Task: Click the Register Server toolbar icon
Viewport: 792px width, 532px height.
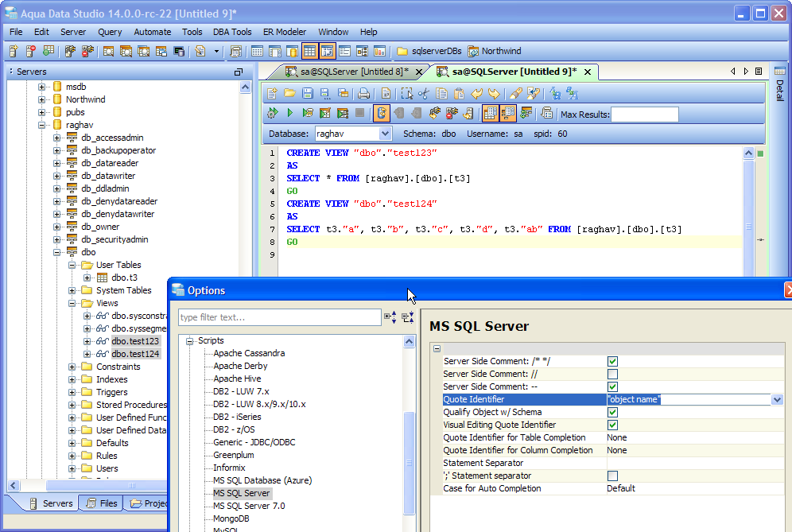Action: 14,51
